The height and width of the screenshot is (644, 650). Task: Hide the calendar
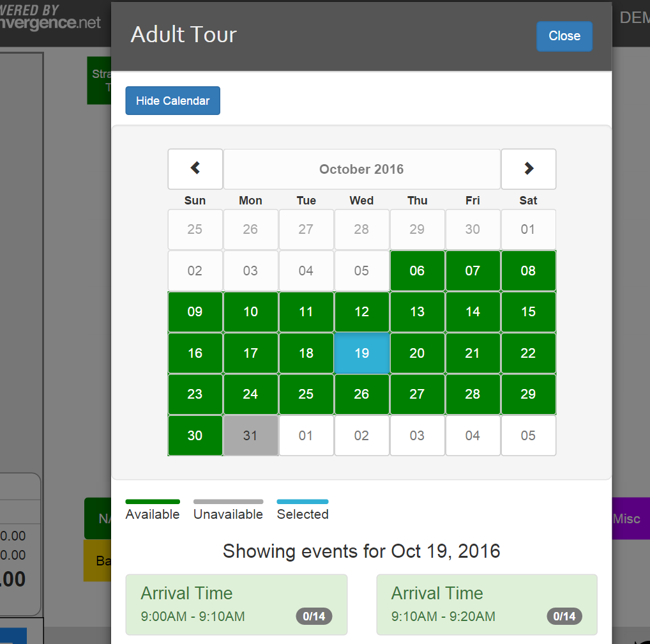[172, 101]
